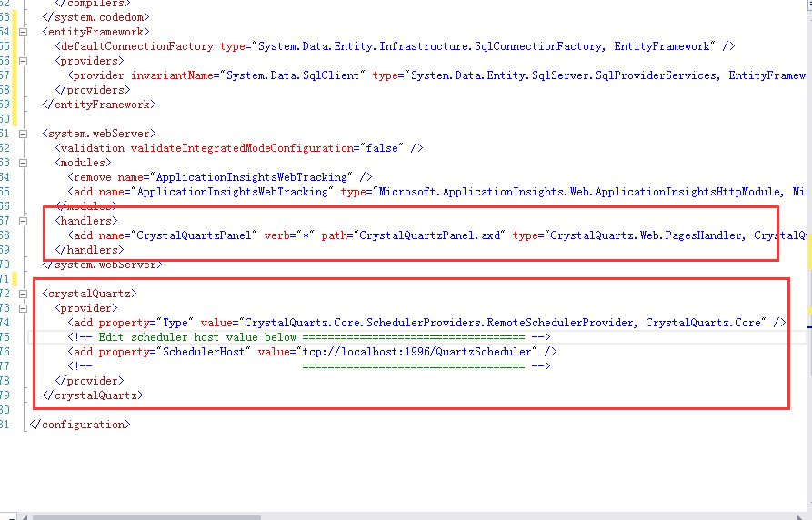812x520 pixels.
Task: Click the "Edit scheduler host value below" comment
Action: [197, 337]
